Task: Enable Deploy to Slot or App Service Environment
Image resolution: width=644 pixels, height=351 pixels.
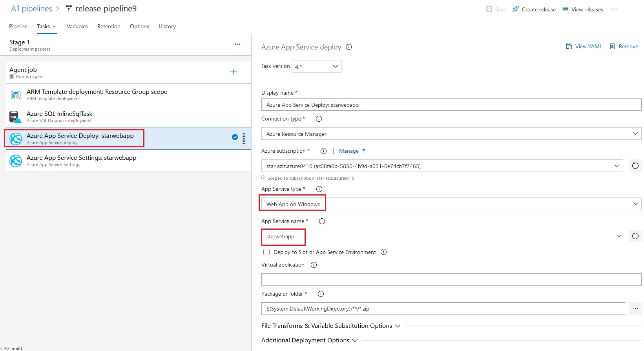Action: pyautogui.click(x=266, y=252)
